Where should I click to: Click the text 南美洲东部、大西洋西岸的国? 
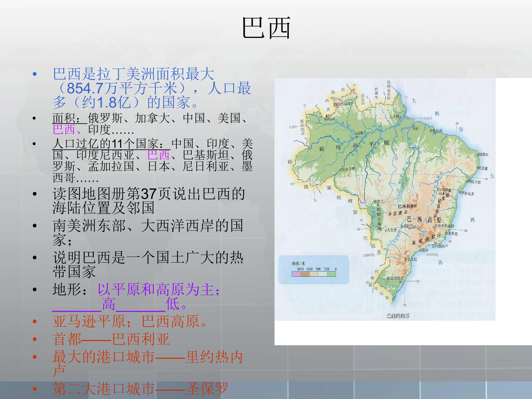(148, 225)
